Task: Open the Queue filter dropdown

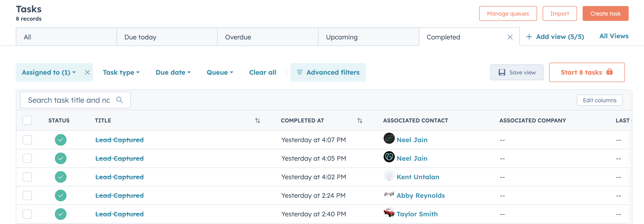Action: (x=219, y=72)
